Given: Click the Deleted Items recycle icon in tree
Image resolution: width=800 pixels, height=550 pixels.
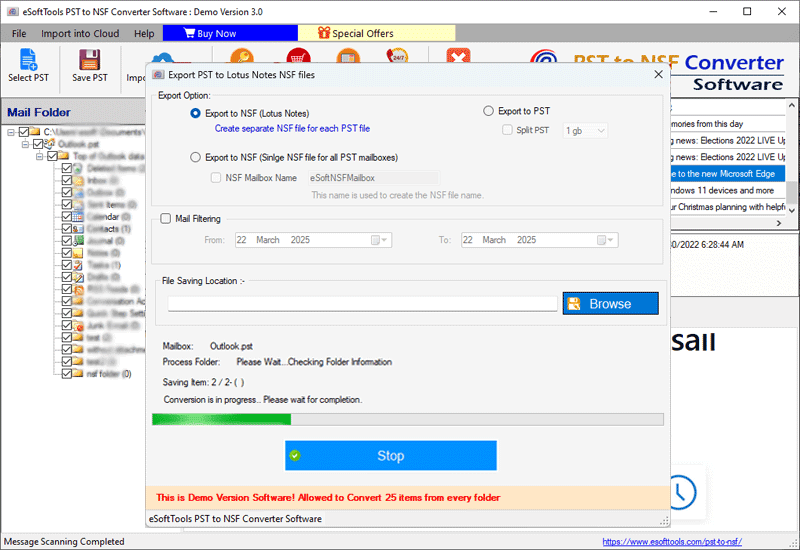Looking at the screenshot, I should click(78, 168).
